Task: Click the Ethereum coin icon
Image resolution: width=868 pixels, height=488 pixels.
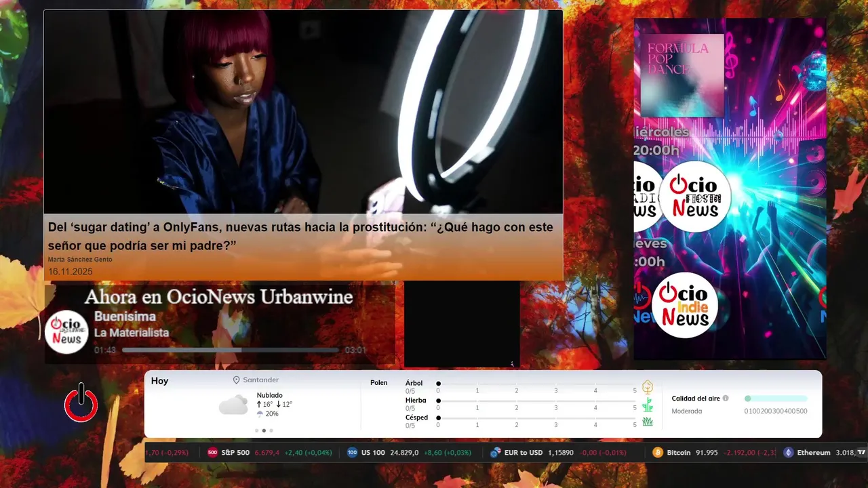Action: tap(788, 453)
